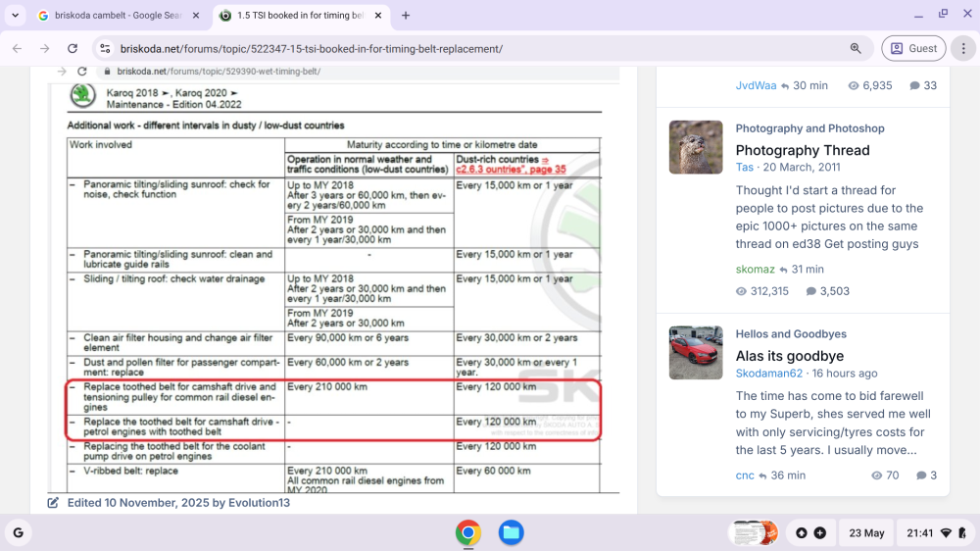Open the otter thumbnail for Photography Thread
This screenshot has width=980, height=551.
point(696,147)
